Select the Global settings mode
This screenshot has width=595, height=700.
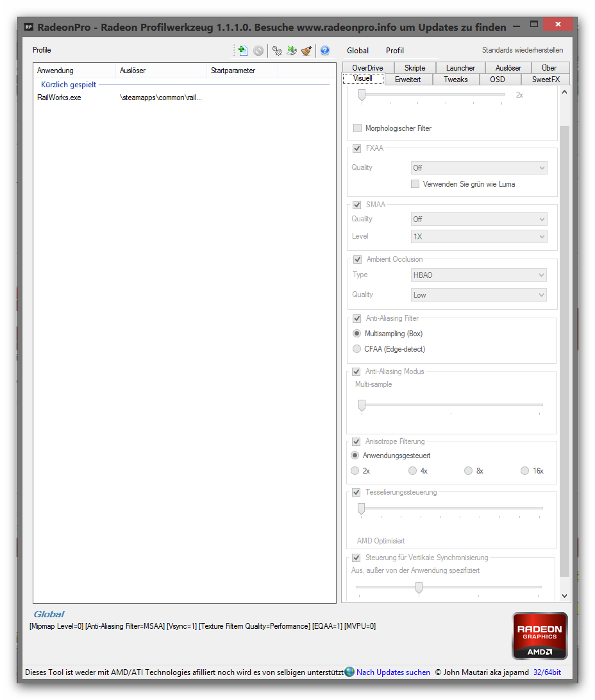click(358, 51)
